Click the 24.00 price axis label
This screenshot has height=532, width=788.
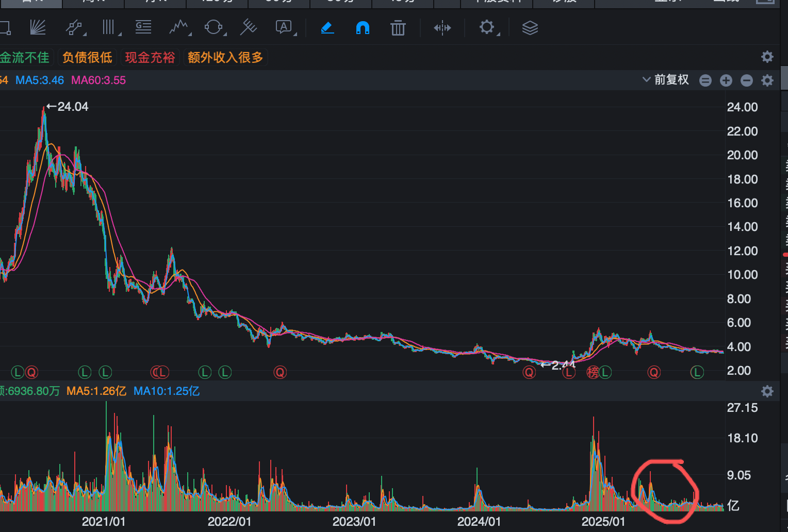(x=742, y=107)
